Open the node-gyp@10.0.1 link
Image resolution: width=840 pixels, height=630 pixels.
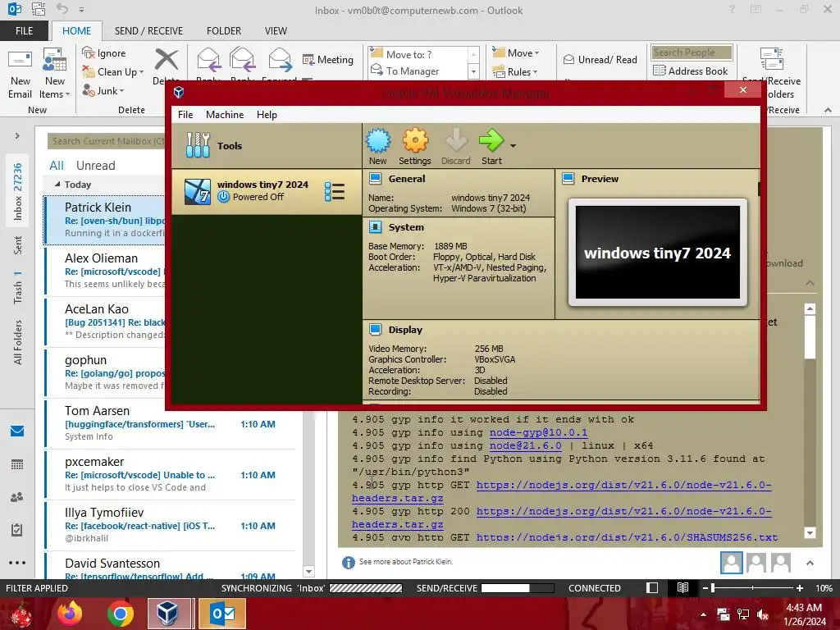click(x=538, y=432)
